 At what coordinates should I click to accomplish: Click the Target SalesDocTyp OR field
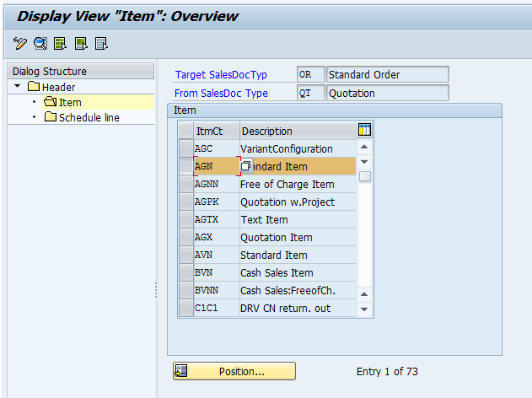tap(310, 74)
